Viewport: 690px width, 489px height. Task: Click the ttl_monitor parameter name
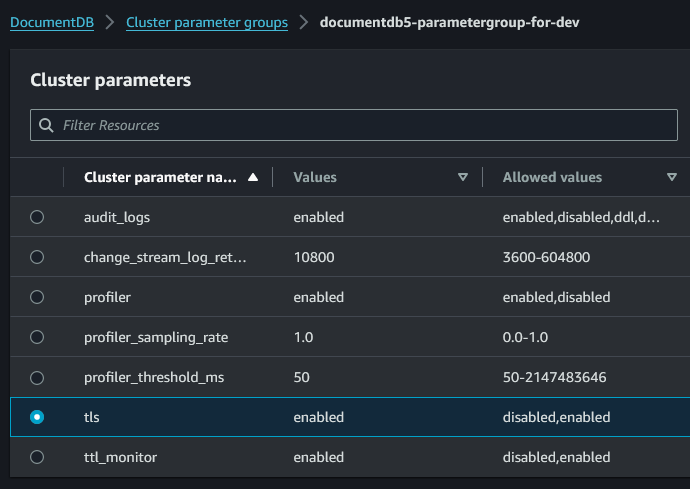point(121,457)
